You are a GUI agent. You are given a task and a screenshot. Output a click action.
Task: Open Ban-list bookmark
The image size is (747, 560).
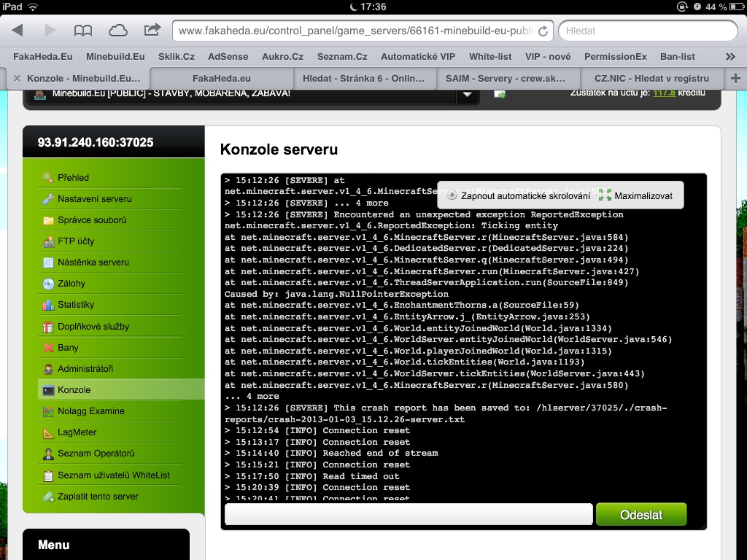(678, 57)
